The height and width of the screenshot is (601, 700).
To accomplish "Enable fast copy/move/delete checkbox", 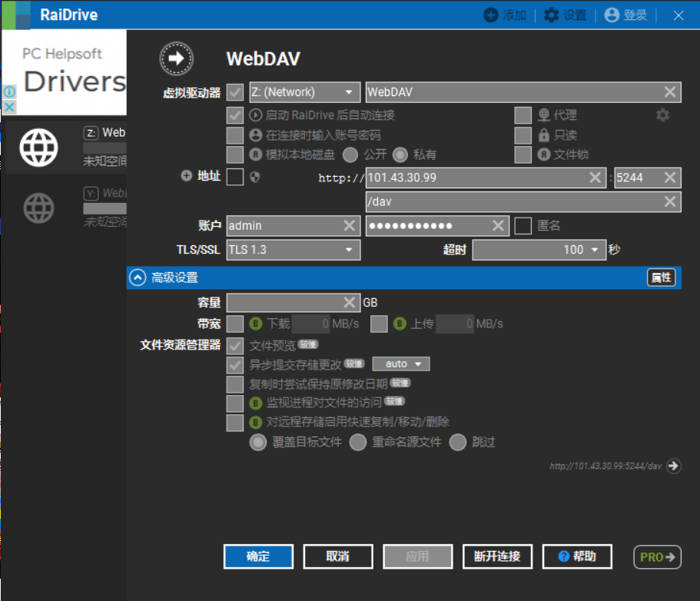I will [235, 423].
